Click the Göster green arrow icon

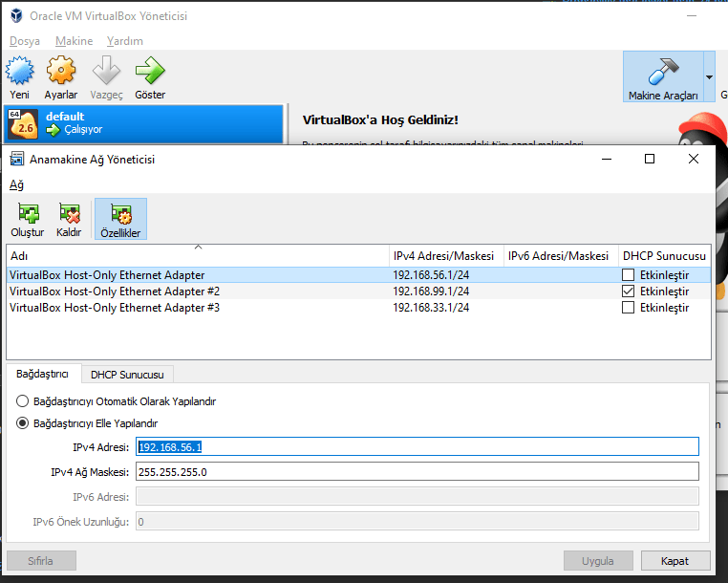click(150, 71)
